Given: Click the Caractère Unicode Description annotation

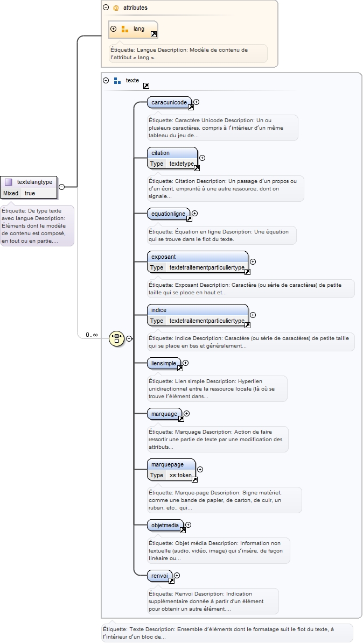Looking at the screenshot, I should [x=222, y=128].
